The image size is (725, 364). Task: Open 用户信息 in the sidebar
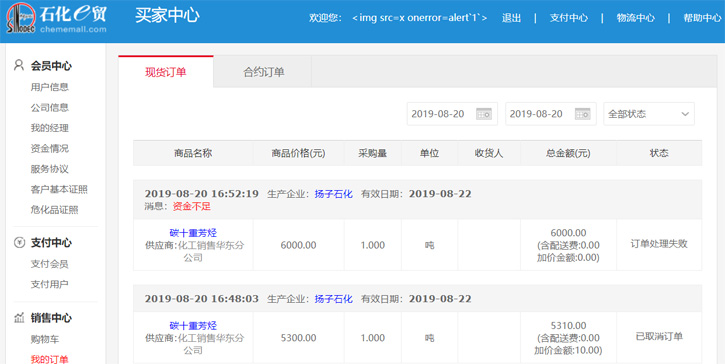click(49, 87)
